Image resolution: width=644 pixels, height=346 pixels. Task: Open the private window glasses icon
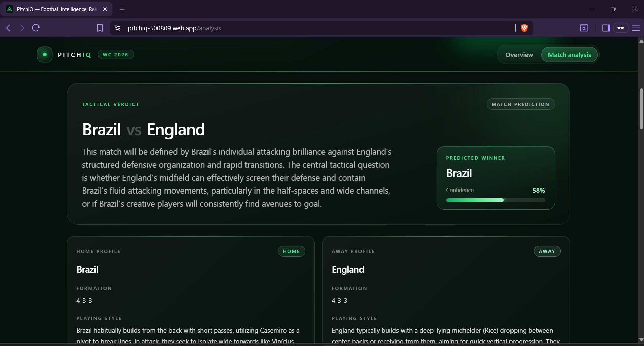pyautogui.click(x=621, y=28)
